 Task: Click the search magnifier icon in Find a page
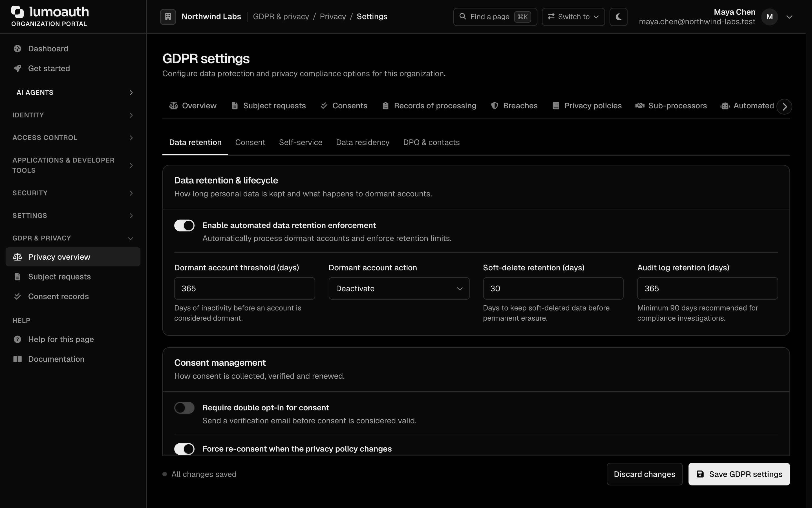(x=463, y=16)
